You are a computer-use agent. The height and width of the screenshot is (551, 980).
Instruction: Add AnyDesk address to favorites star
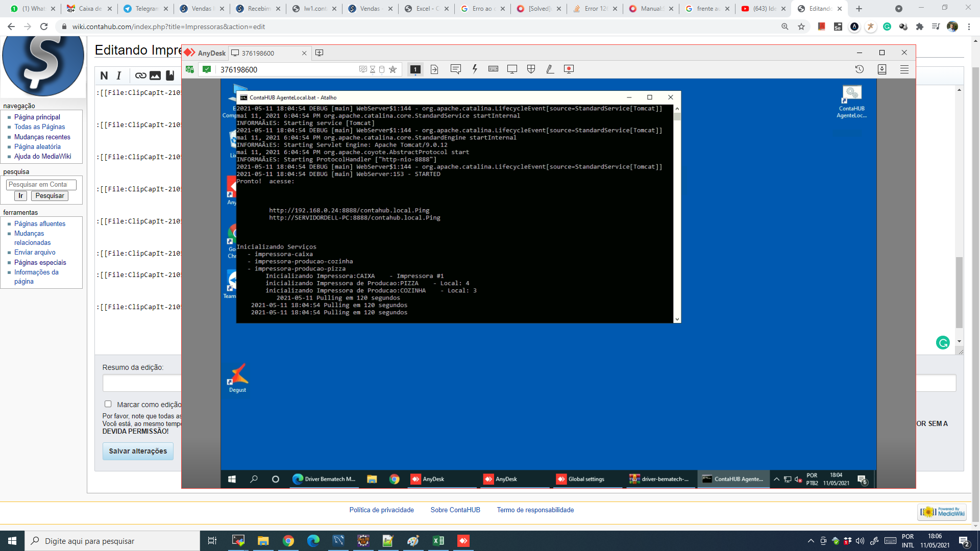coord(393,69)
